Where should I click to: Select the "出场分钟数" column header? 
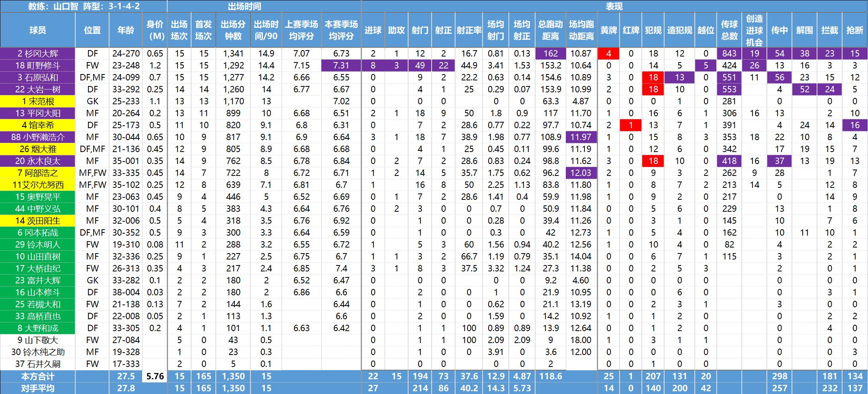coord(233,30)
